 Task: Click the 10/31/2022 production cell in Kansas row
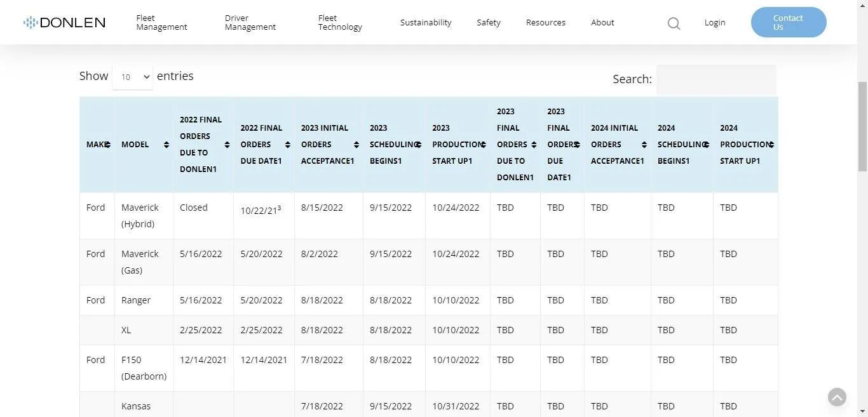tap(458, 405)
